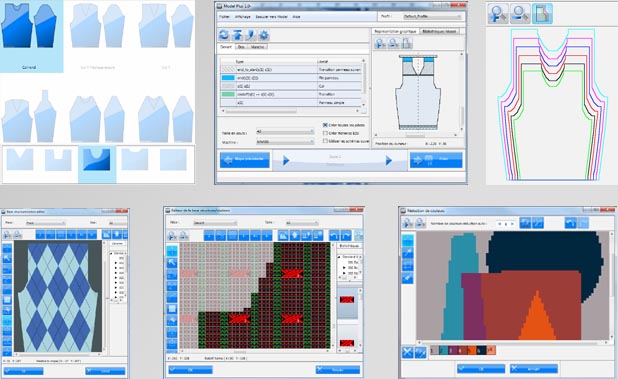Open the Fichier menu in Model Plus
The image size is (618, 379).
point(224,17)
